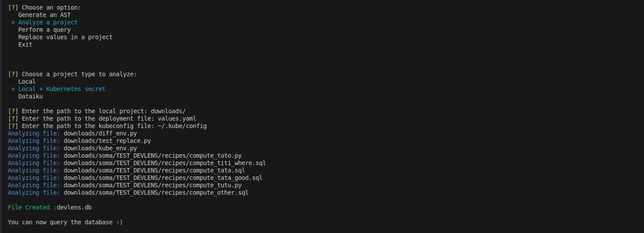Open the compute_tata_good.sql recipe path
Image resolution: width=644 pixels, height=233 pixels.
pos(163,178)
